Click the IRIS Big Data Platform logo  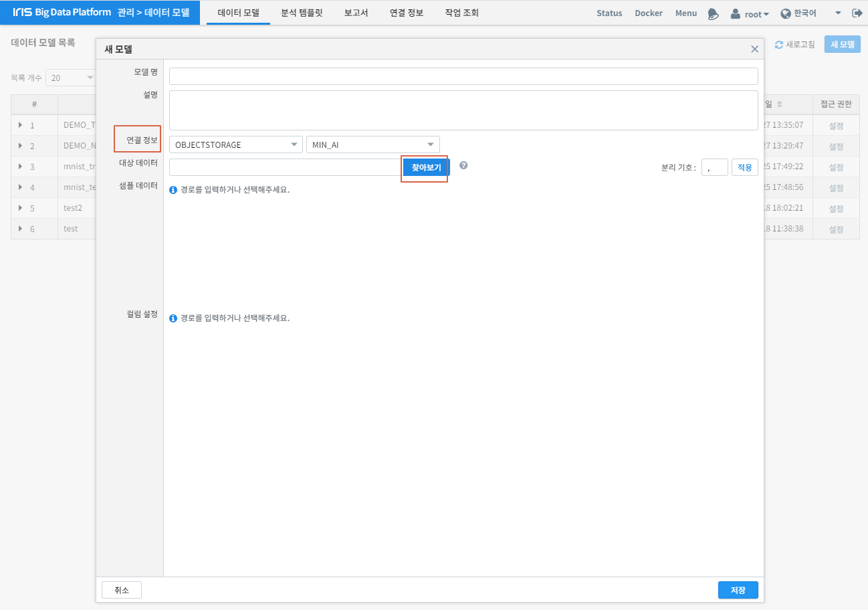(x=62, y=13)
